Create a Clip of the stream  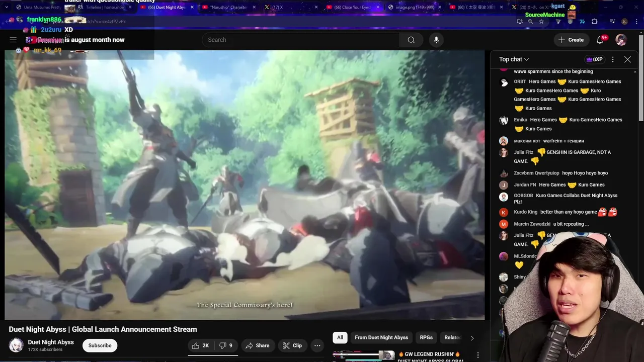click(292, 345)
